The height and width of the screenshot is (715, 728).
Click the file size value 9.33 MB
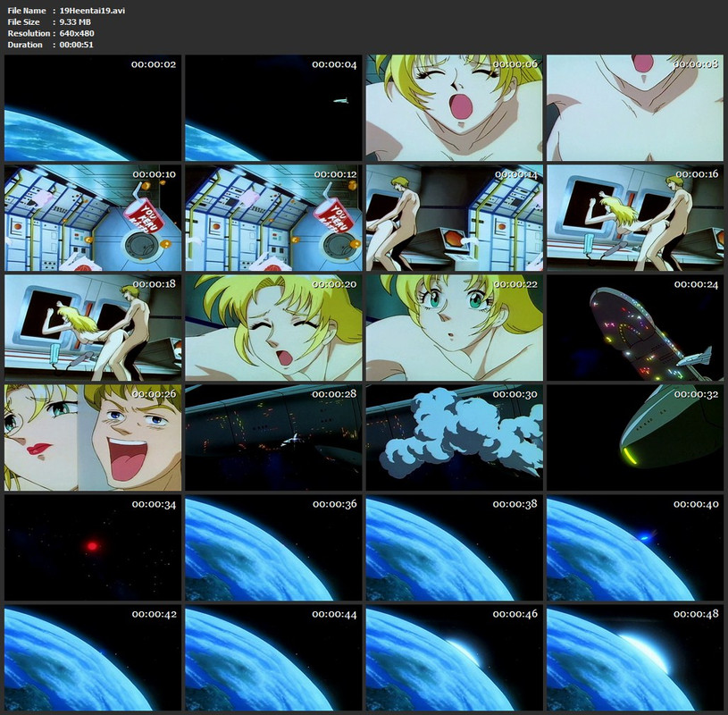tap(75, 21)
